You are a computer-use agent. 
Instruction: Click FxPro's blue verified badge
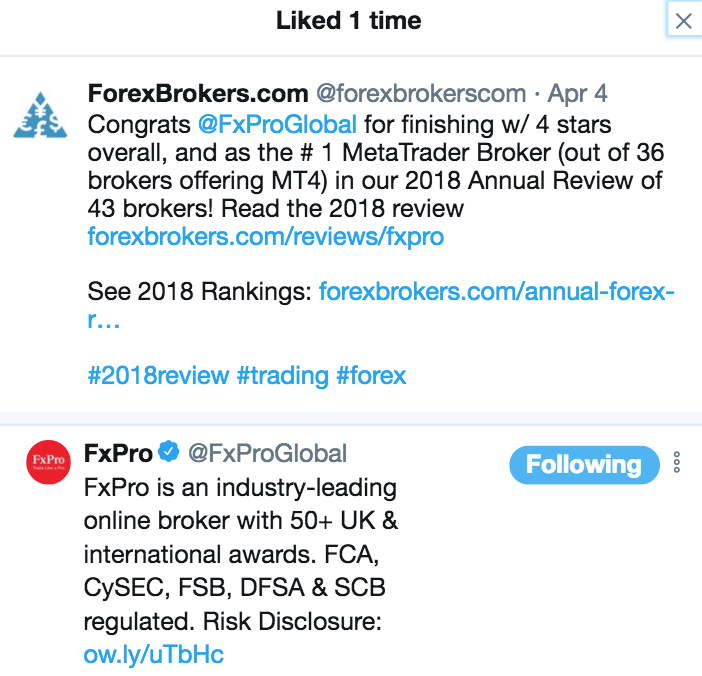coord(169,453)
